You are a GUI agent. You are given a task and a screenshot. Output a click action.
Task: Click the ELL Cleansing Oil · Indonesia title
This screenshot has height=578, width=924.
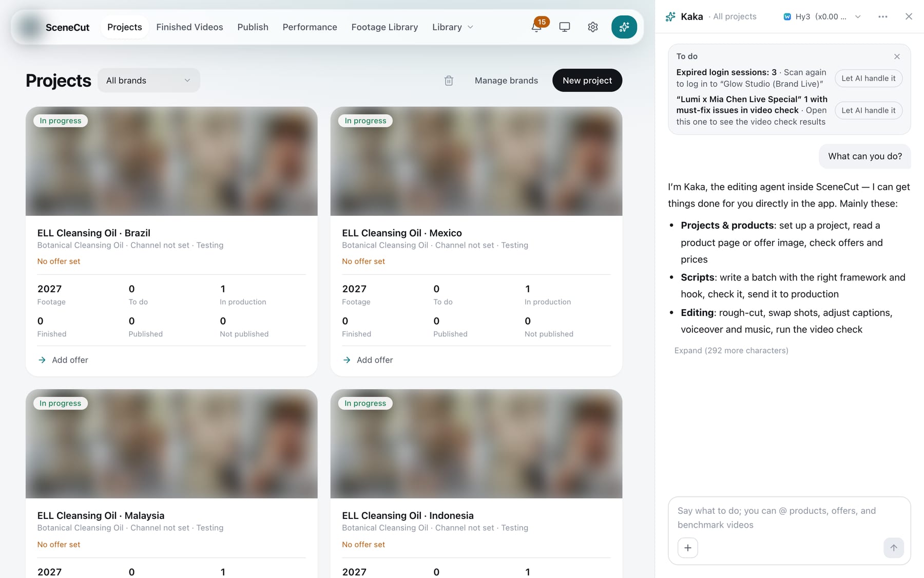tap(408, 515)
